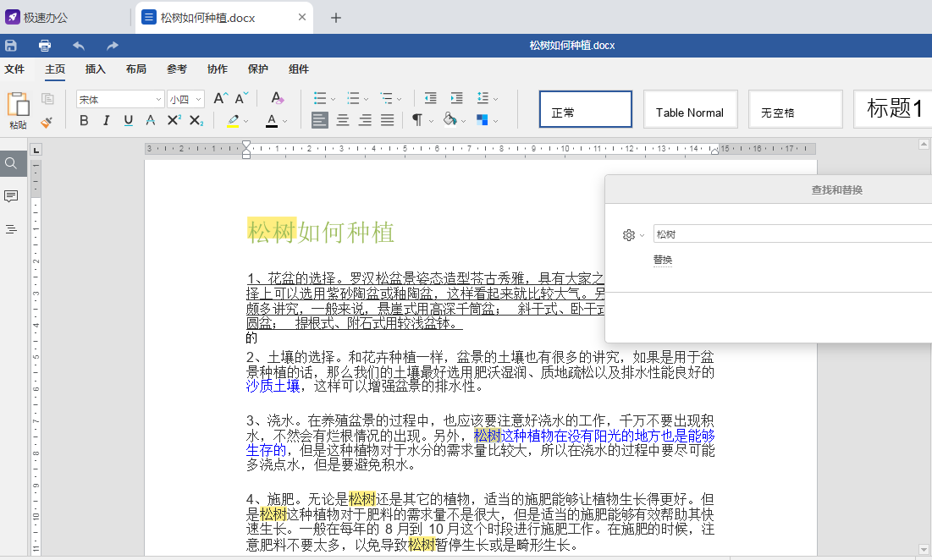Image resolution: width=932 pixels, height=560 pixels.
Task: Apply yellow highlight color
Action: pos(233,121)
